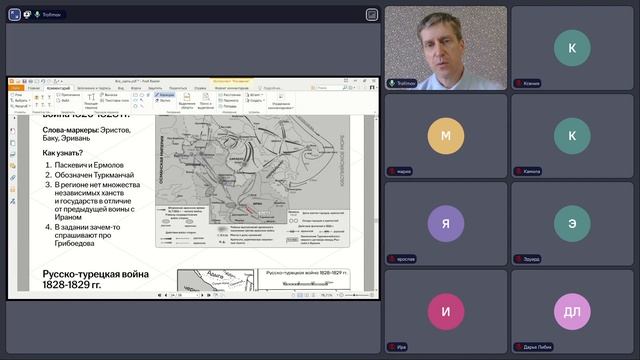This screenshot has height=360, width=640.
Task: Open the Zoom (Масштаб) tool dropdown
Action: 20,106
